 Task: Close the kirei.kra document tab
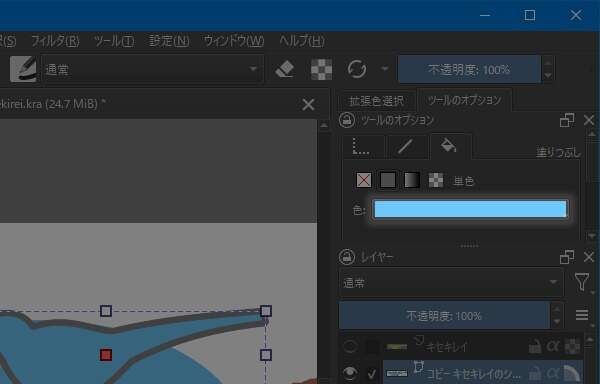coord(308,104)
